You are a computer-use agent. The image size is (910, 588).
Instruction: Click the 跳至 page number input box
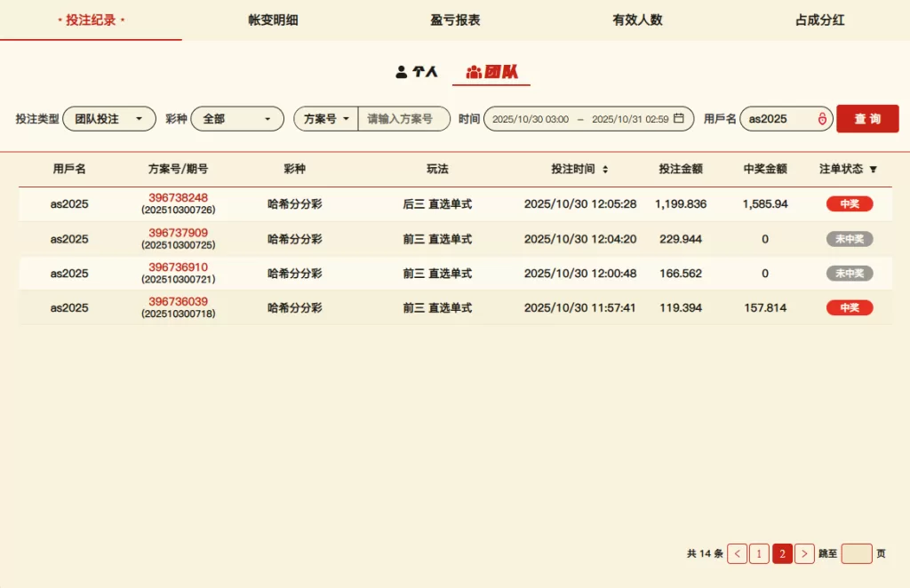click(857, 553)
